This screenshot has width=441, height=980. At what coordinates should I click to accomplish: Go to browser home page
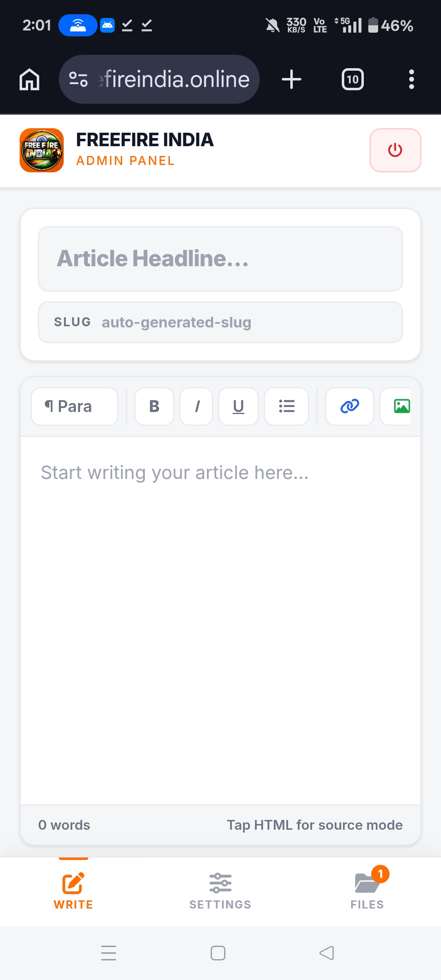29,79
